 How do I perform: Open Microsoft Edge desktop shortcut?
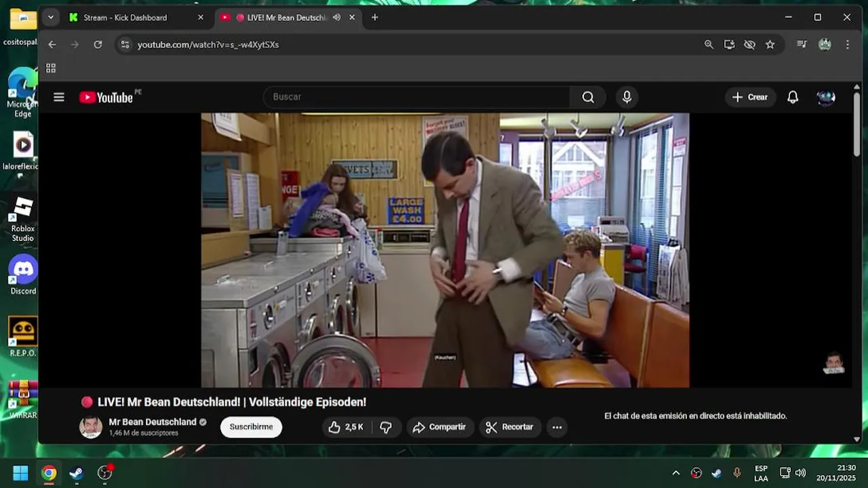click(x=22, y=93)
